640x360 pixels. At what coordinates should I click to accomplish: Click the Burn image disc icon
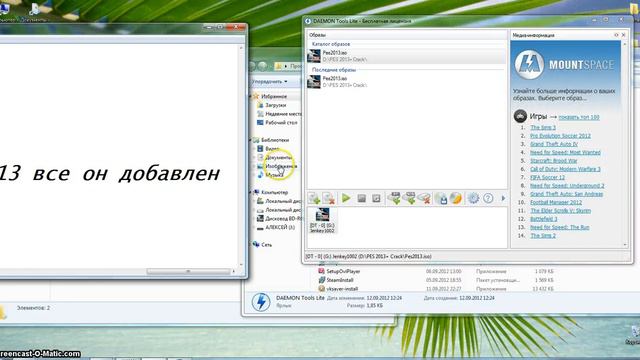(x=456, y=198)
